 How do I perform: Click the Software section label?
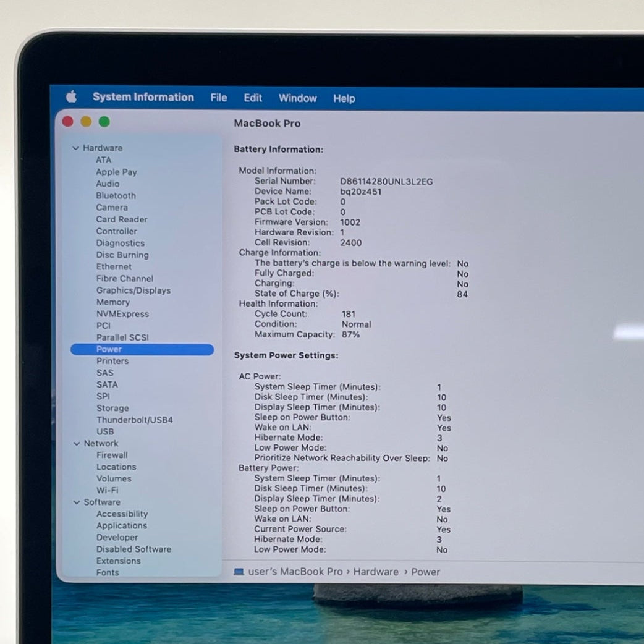[x=102, y=502]
